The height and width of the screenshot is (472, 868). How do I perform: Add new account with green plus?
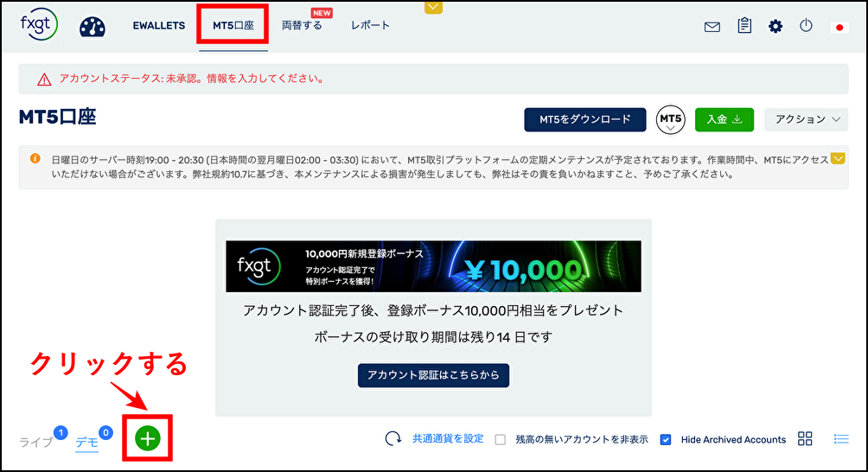pyautogui.click(x=148, y=438)
